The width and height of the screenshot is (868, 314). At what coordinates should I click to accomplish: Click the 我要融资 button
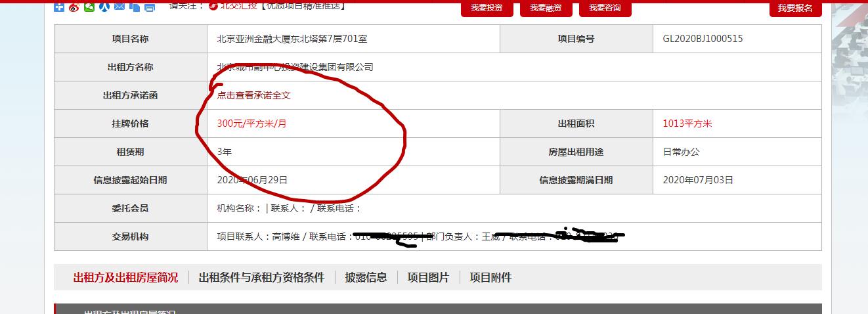[546, 8]
